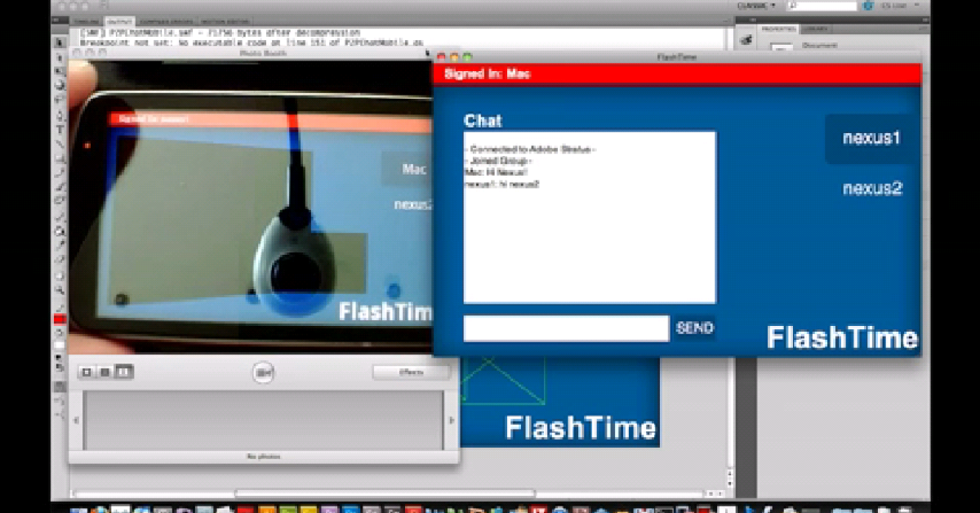Switch to the Output tab
Image resolution: width=980 pixels, height=513 pixels.
[x=120, y=21]
